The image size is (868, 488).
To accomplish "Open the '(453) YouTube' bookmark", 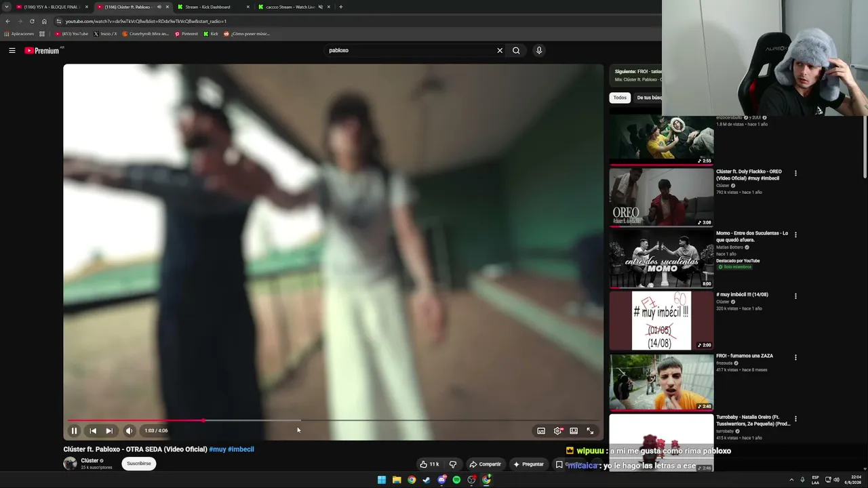I will (72, 34).
